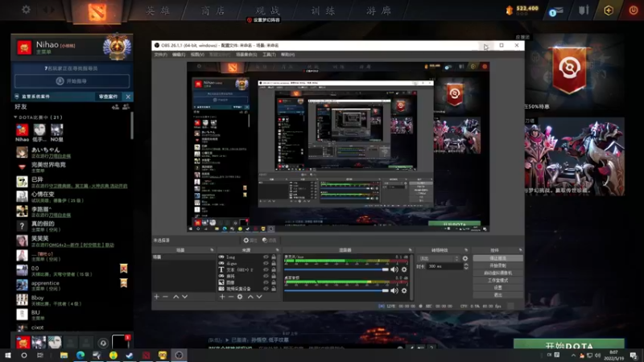
Task: Click the friend groups icon beside add friend
Action: click(x=126, y=107)
